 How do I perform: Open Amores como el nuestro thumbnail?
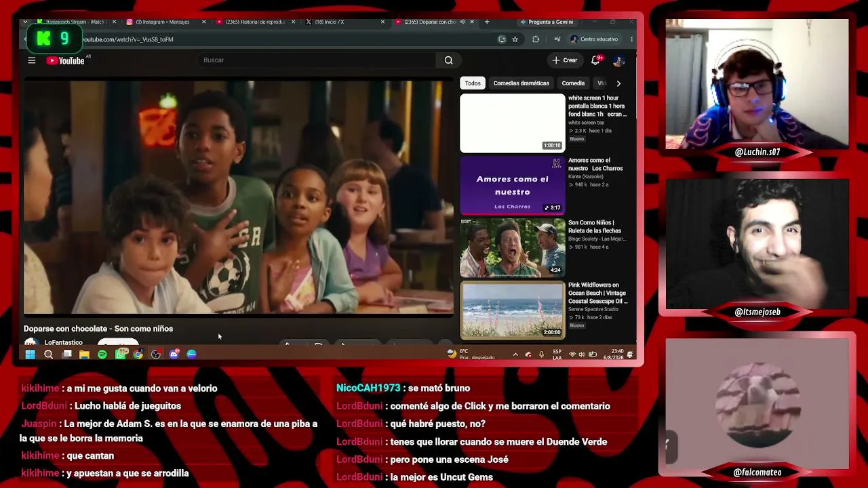[x=512, y=185]
